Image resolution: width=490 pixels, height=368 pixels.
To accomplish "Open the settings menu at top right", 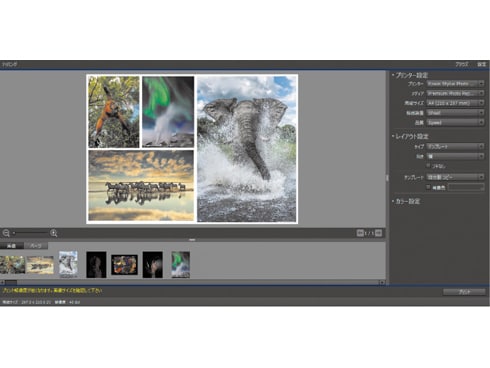I will (x=481, y=64).
